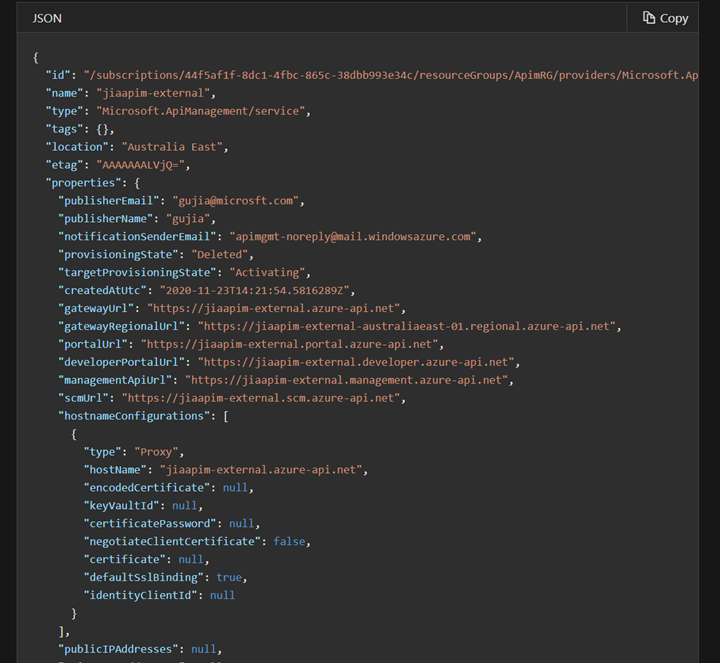Click the managementApiUrl address value
720x663 pixels.
pos(350,380)
